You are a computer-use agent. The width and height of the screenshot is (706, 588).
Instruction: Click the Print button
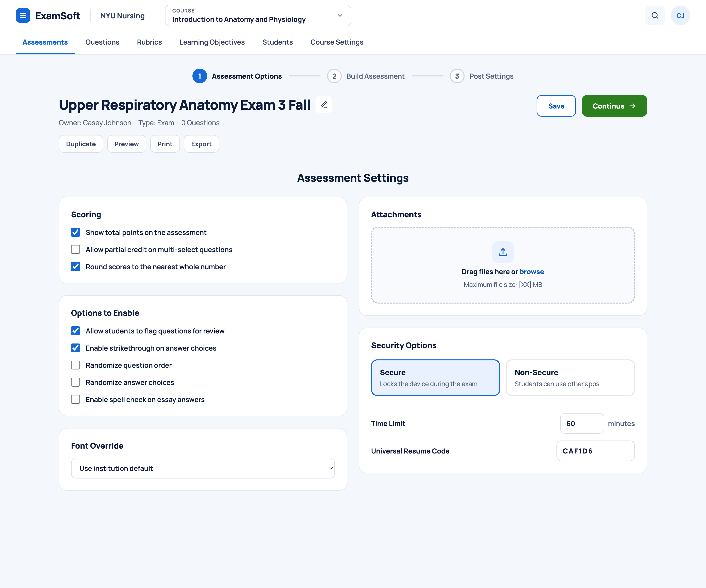[x=165, y=144]
